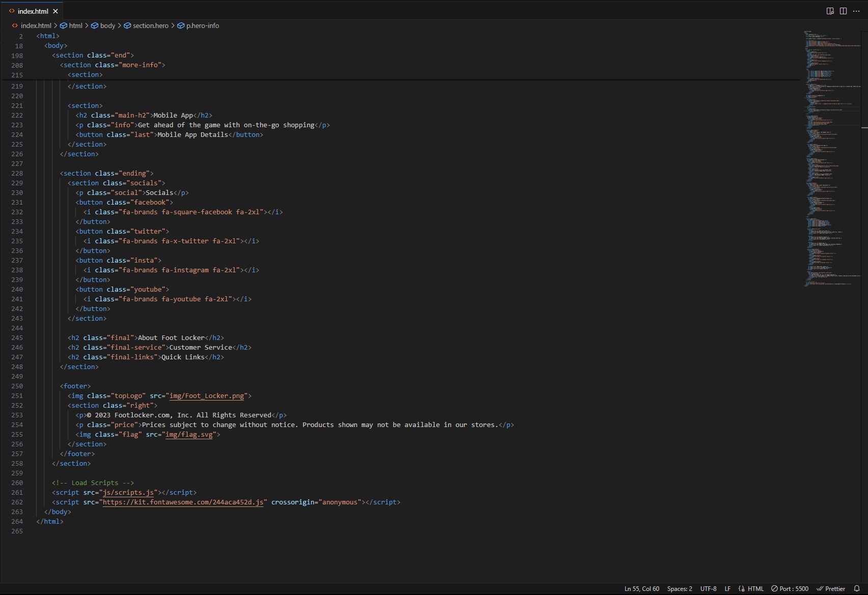This screenshot has width=868, height=595.
Task: Stop Live Server on Port 5500
Action: [790, 589]
